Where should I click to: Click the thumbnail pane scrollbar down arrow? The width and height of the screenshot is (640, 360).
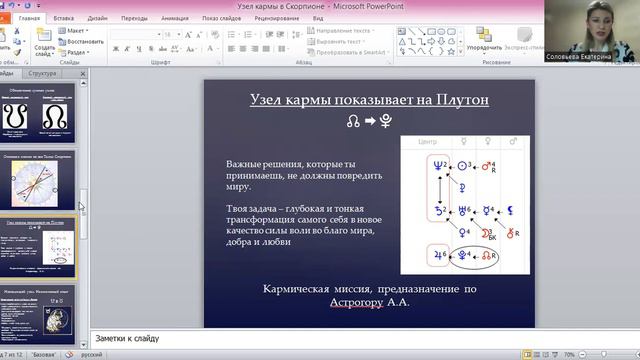(84, 345)
